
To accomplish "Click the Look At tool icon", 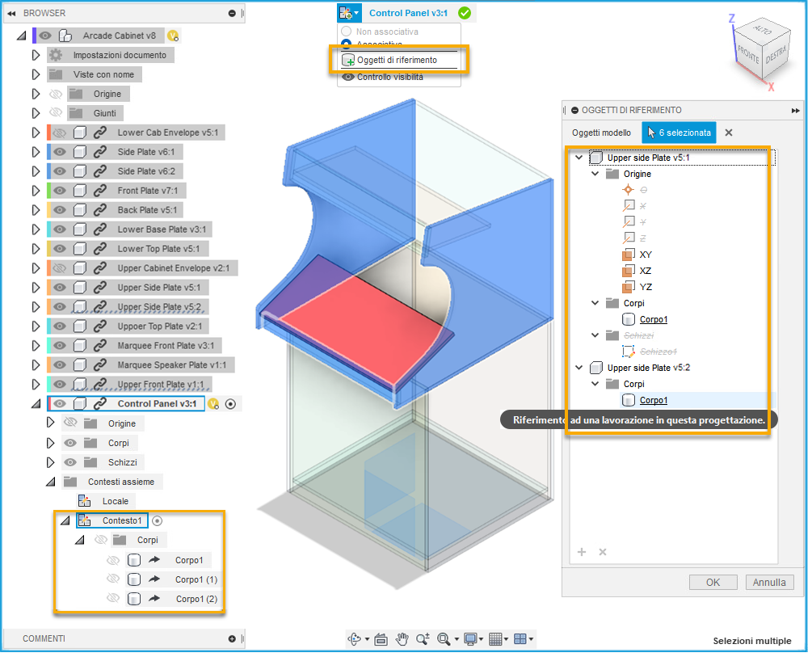I will coord(380,638).
